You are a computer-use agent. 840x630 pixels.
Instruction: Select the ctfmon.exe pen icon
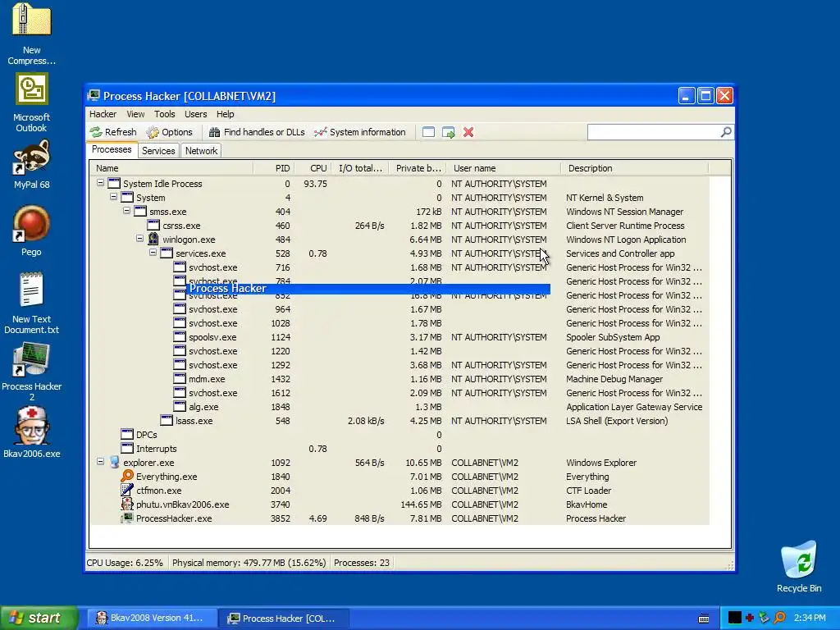click(x=127, y=490)
